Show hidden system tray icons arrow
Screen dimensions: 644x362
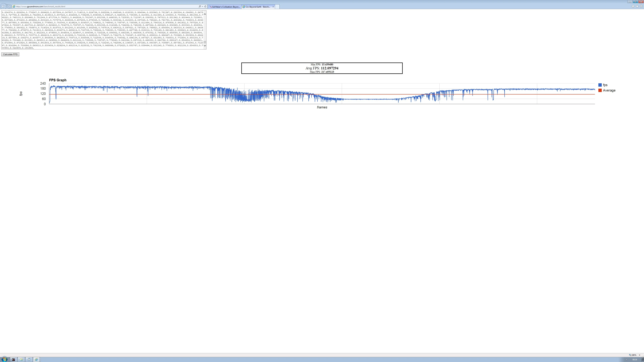(626, 360)
